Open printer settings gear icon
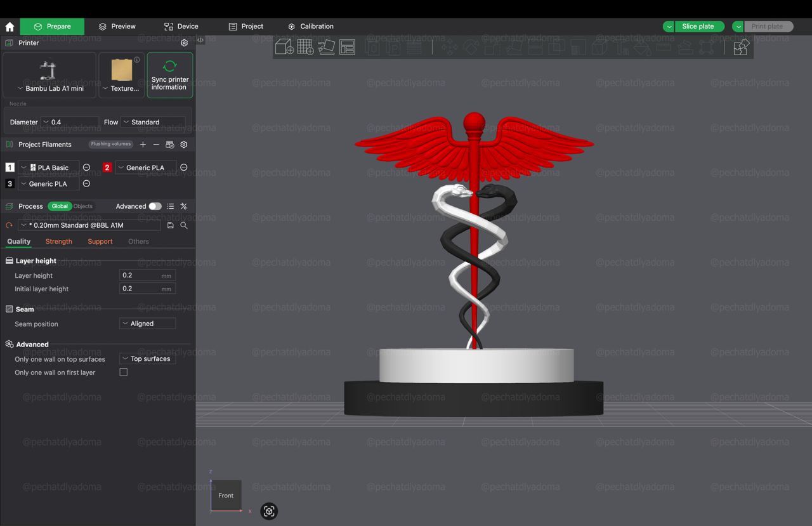812x526 pixels. click(x=184, y=43)
